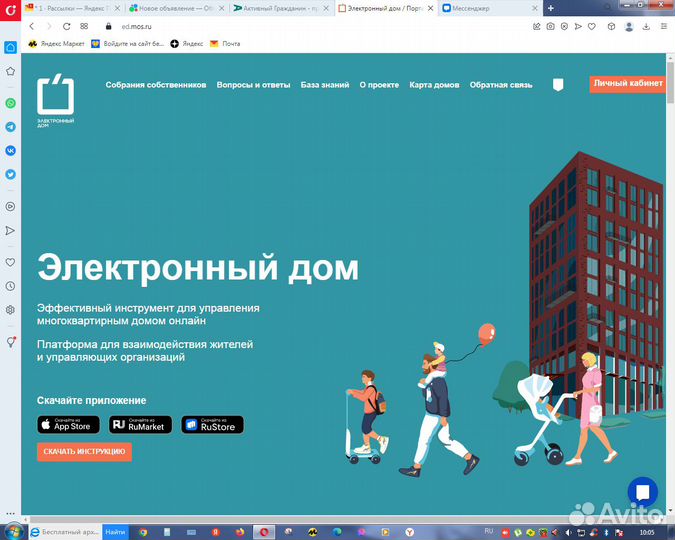Open the Вопросы и ответы page
The image size is (675, 540).
click(253, 85)
